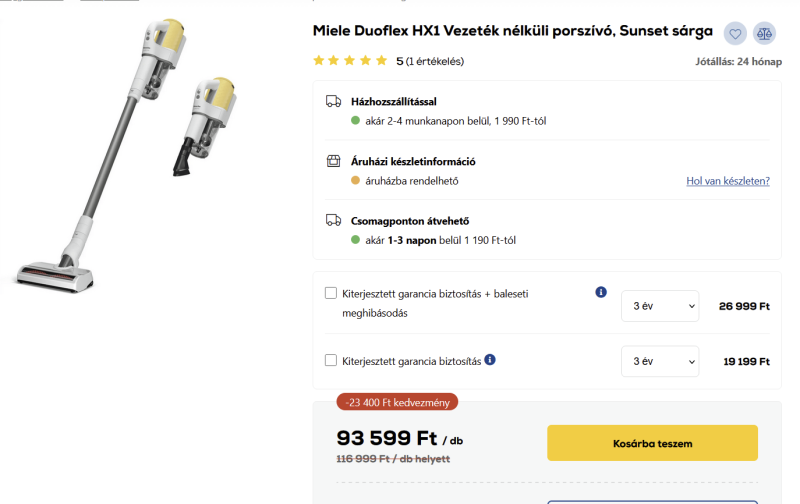
Task: Add product to favorites with heart icon
Action: point(735,33)
